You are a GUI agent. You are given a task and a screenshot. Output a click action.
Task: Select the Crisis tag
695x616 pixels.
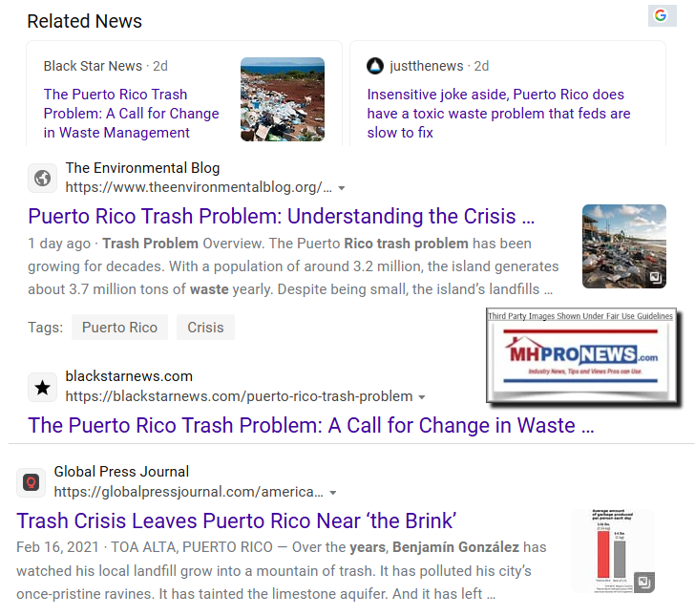(x=205, y=328)
